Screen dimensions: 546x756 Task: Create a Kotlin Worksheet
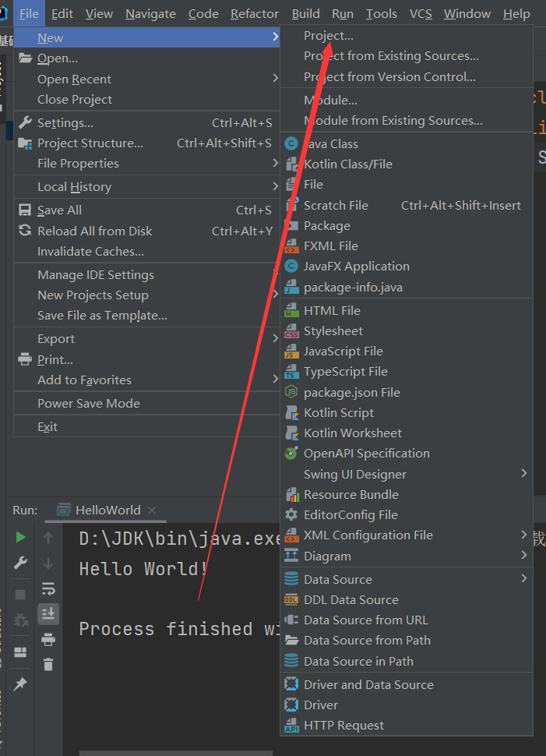[407, 433]
